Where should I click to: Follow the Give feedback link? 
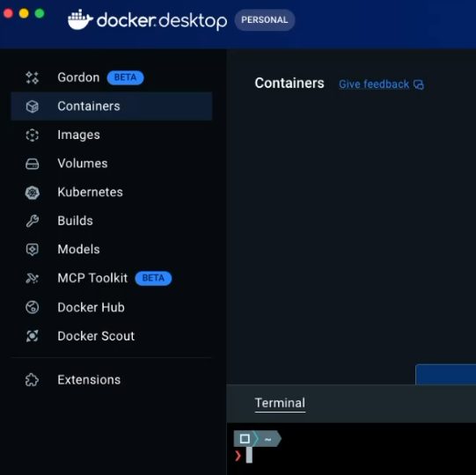(x=374, y=84)
